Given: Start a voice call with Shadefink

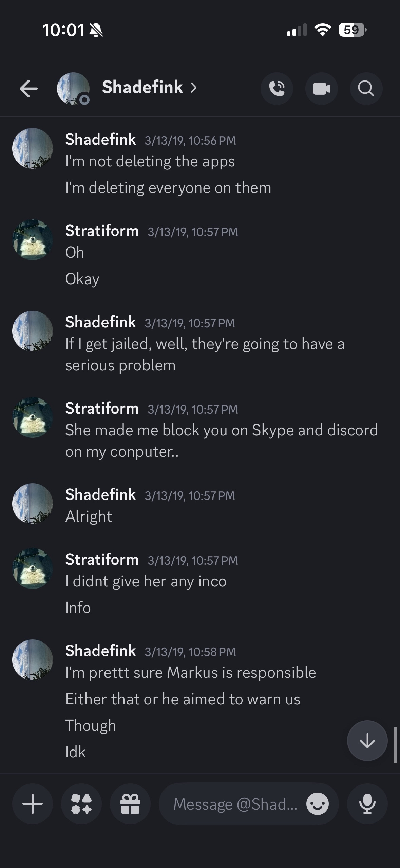Looking at the screenshot, I should pyautogui.click(x=277, y=88).
